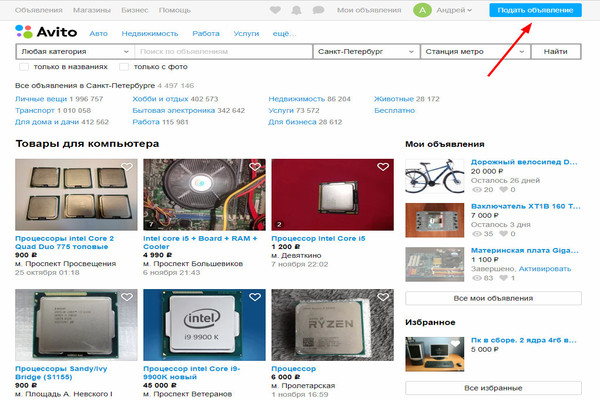Click 'Подать объявление' button

point(535,10)
